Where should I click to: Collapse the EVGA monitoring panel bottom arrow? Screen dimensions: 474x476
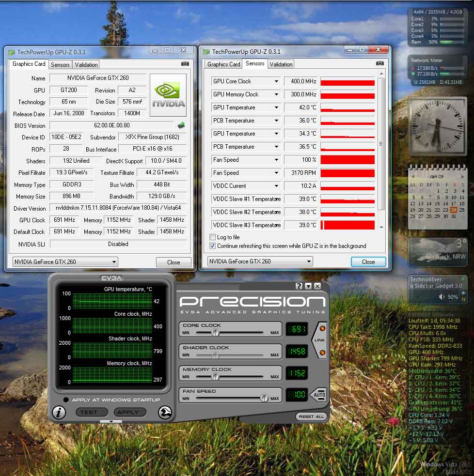111,422
